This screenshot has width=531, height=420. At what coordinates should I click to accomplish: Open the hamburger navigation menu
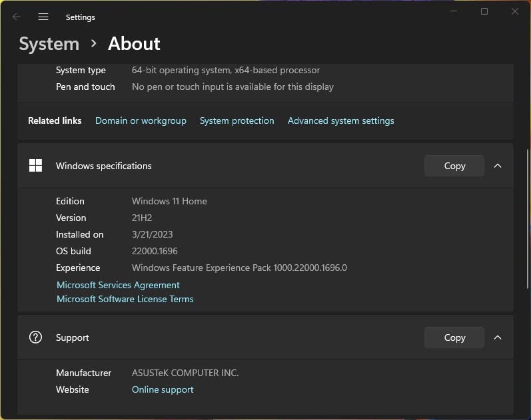point(43,17)
